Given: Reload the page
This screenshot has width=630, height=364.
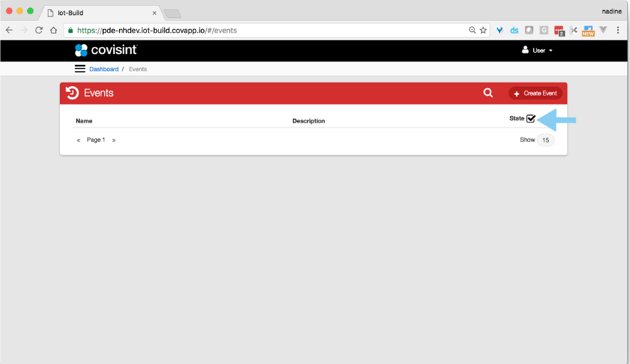Looking at the screenshot, I should click(38, 31).
